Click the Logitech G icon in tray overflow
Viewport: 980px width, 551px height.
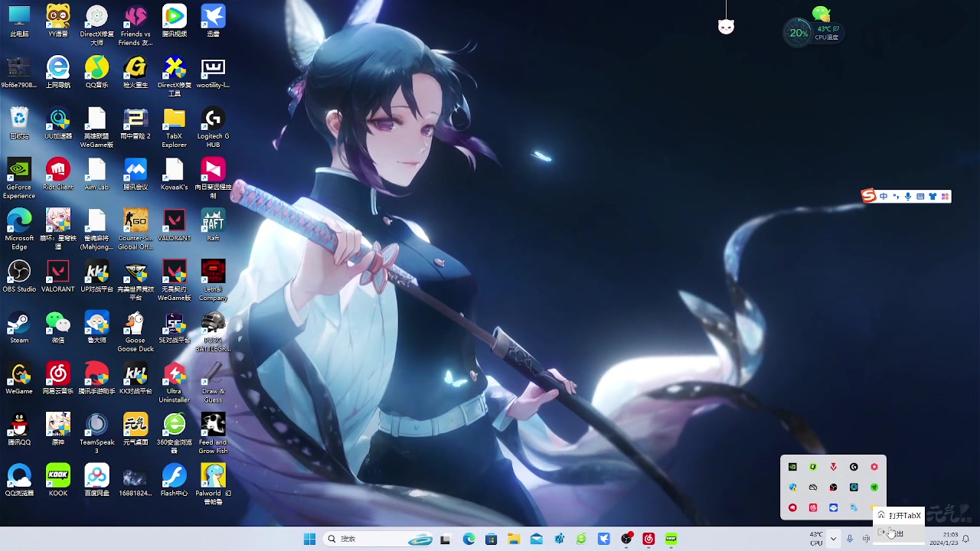pyautogui.click(x=854, y=467)
